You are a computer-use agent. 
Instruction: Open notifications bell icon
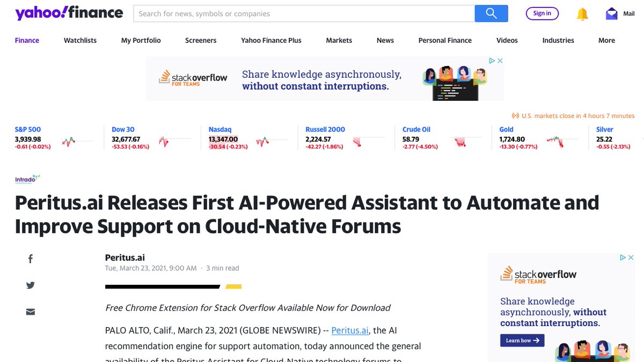pyautogui.click(x=582, y=14)
